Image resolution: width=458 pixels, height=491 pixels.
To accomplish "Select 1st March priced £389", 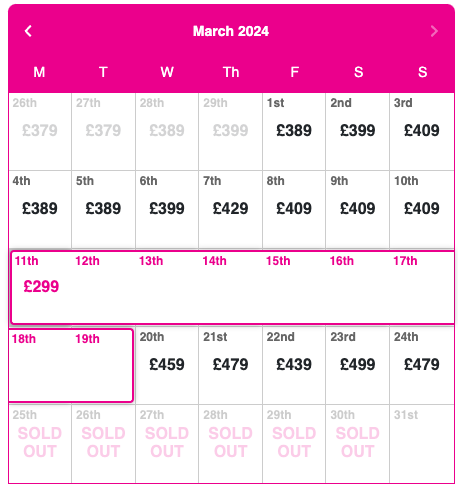I will coord(294,132).
